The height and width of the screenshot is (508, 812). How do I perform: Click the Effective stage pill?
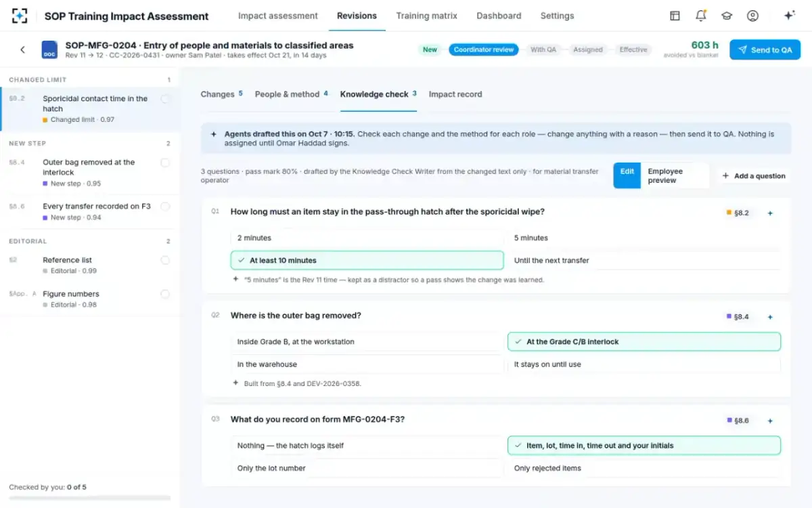(x=633, y=49)
